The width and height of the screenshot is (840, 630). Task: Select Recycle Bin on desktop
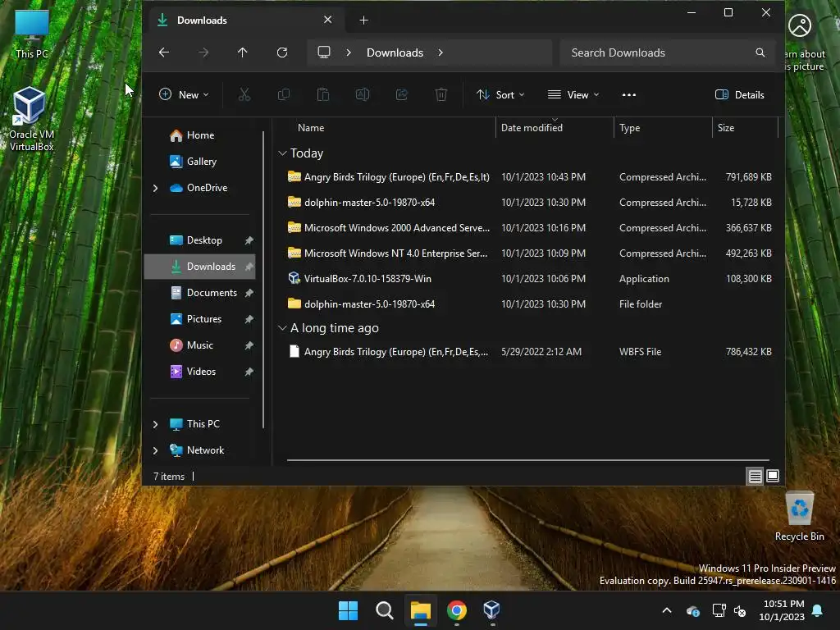coord(799,516)
